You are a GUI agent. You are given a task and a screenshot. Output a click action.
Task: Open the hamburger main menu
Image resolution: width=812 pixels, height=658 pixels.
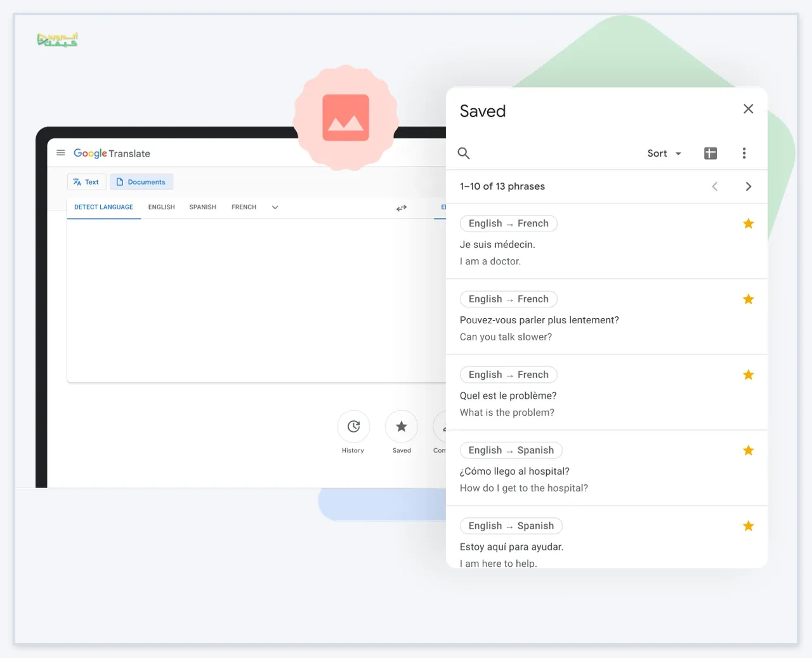[61, 153]
